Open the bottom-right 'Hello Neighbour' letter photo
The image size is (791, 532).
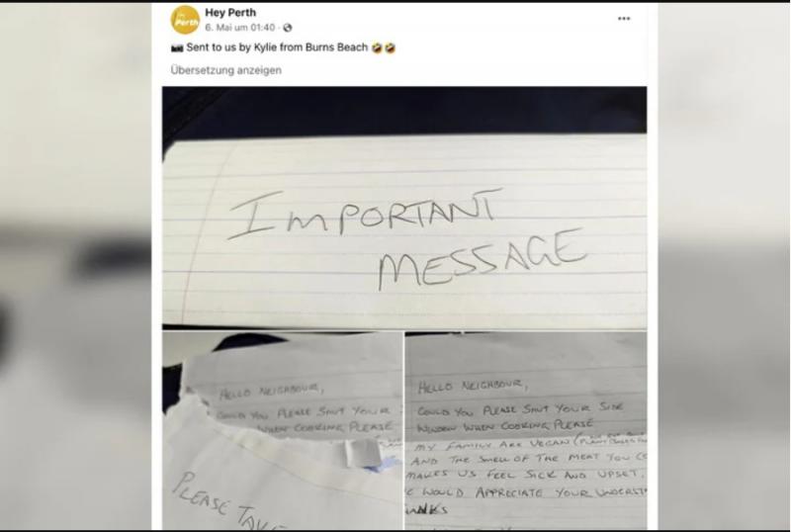[x=526, y=430]
